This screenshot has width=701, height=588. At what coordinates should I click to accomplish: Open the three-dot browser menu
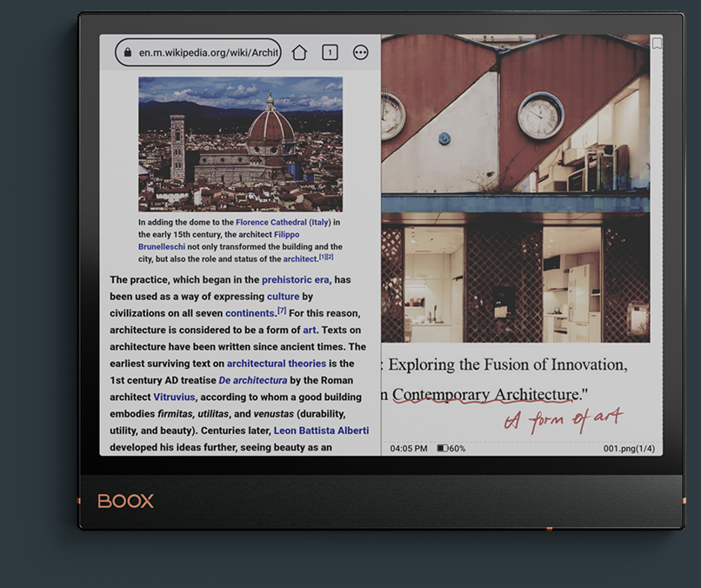coord(360,53)
